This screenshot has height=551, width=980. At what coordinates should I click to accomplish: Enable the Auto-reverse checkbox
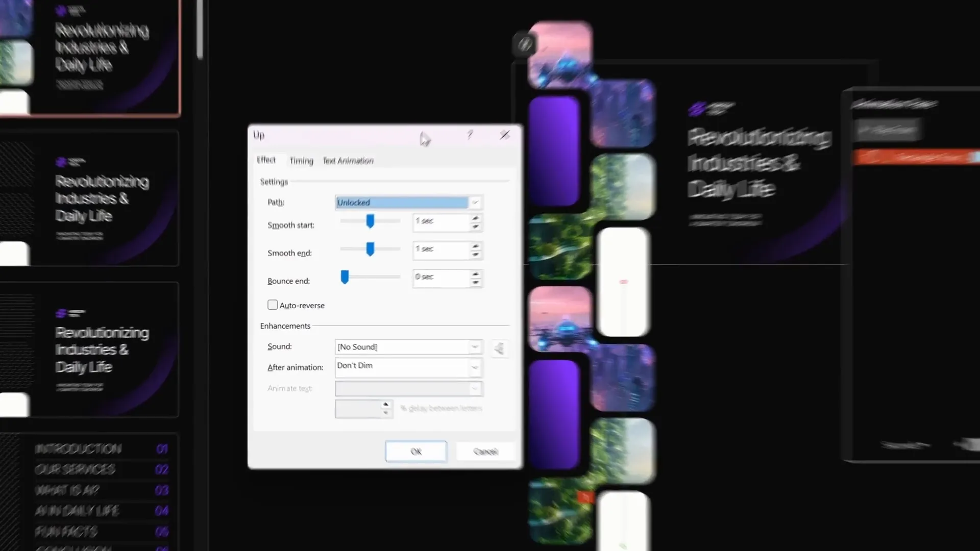pos(273,305)
